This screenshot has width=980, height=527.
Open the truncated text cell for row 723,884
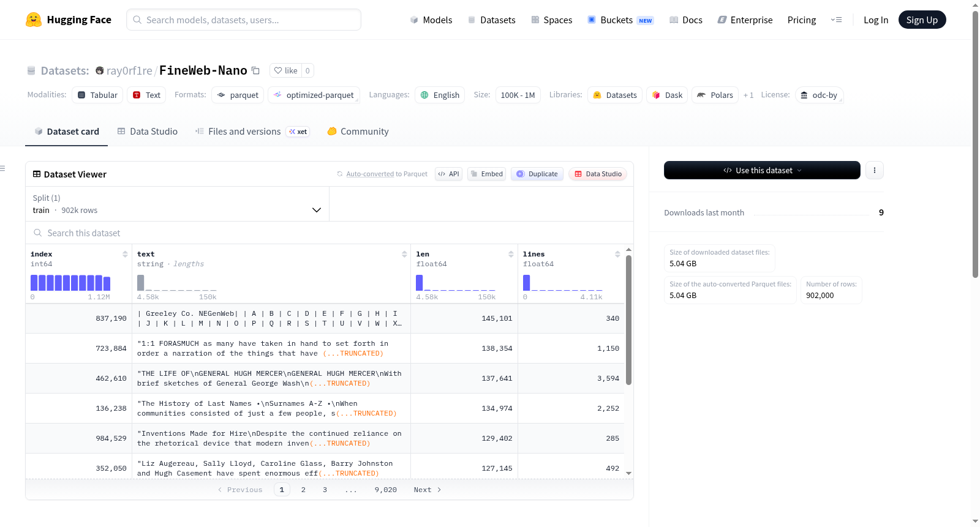click(x=273, y=348)
